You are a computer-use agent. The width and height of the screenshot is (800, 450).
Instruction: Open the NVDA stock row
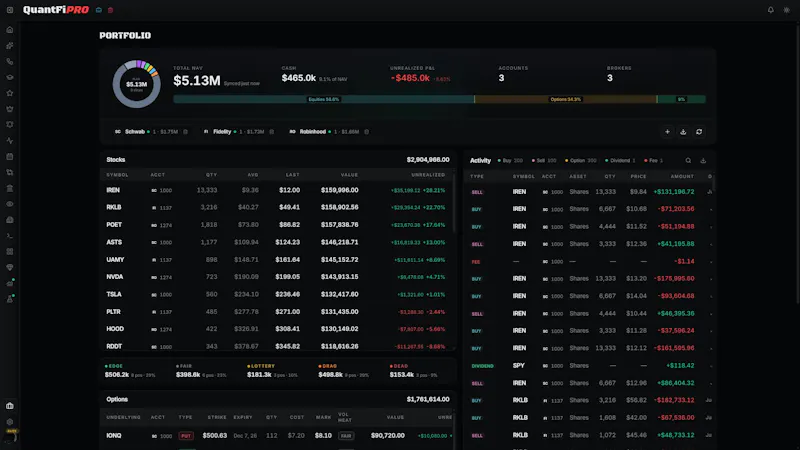(276, 277)
